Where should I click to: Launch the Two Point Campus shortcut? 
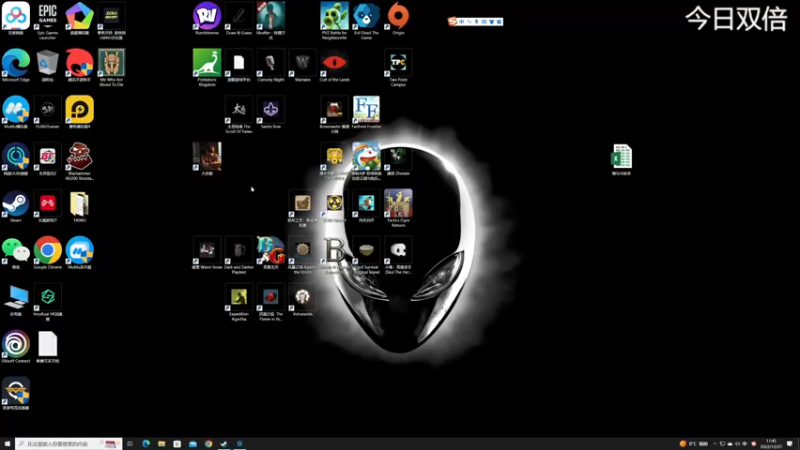coord(398,67)
